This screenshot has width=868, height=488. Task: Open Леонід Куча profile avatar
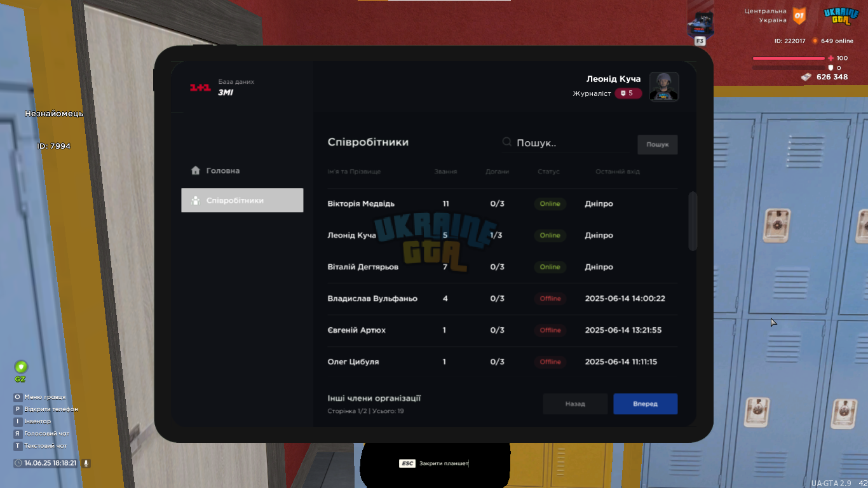[664, 86]
